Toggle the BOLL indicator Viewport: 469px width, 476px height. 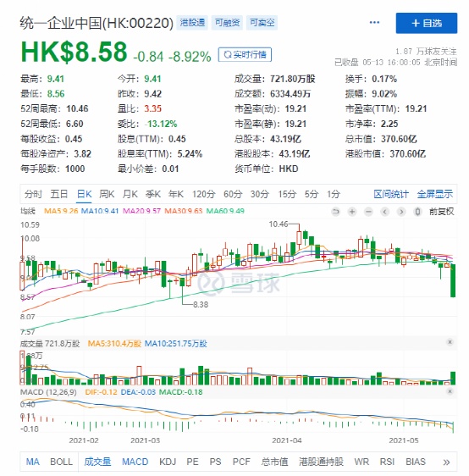tap(61, 462)
